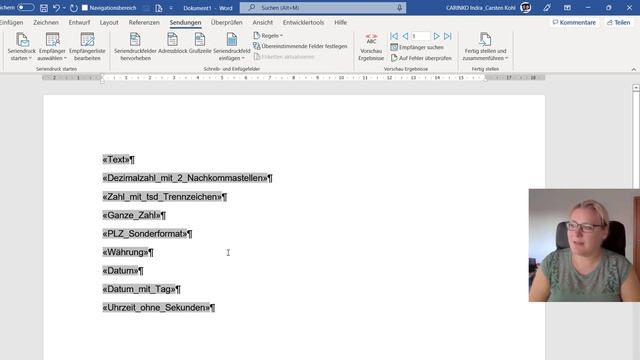Open Empfänger auswählen dropdown
This screenshot has width=640, height=360.
52,47
